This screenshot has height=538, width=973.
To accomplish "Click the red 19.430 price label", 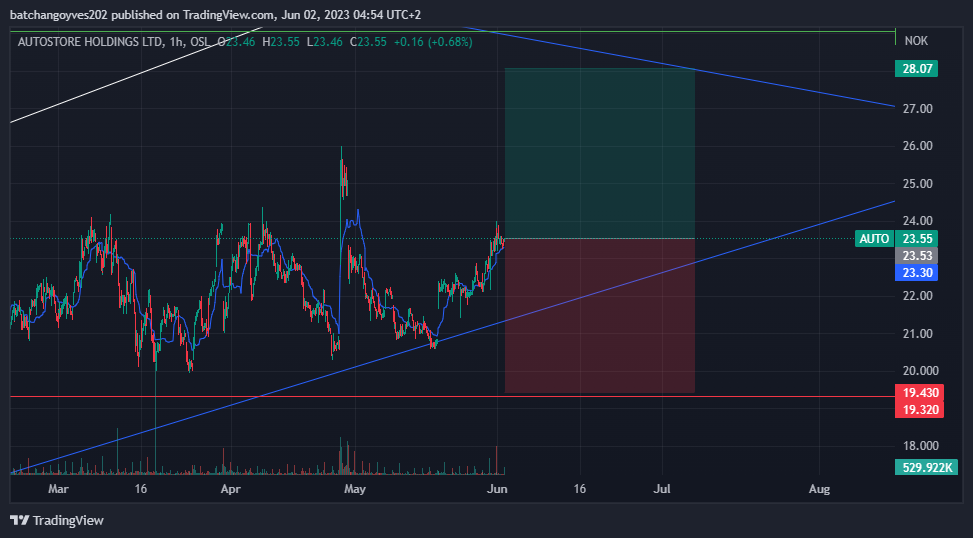I will (920, 392).
